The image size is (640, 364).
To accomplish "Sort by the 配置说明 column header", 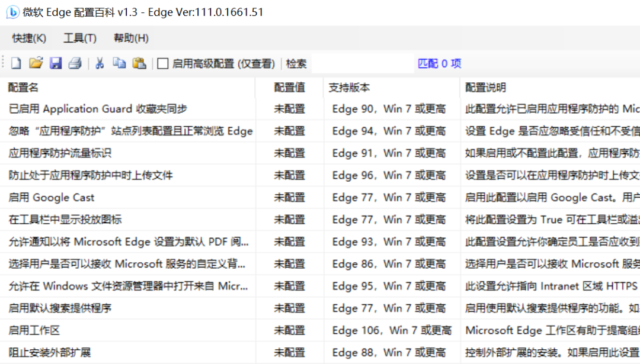I will pos(550,87).
